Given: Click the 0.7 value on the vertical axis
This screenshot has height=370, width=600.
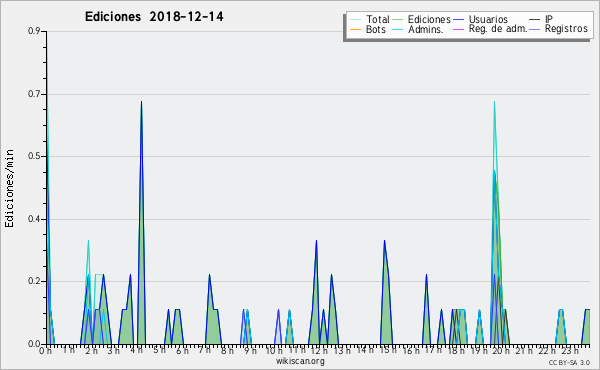Looking at the screenshot, I should 35,94.
